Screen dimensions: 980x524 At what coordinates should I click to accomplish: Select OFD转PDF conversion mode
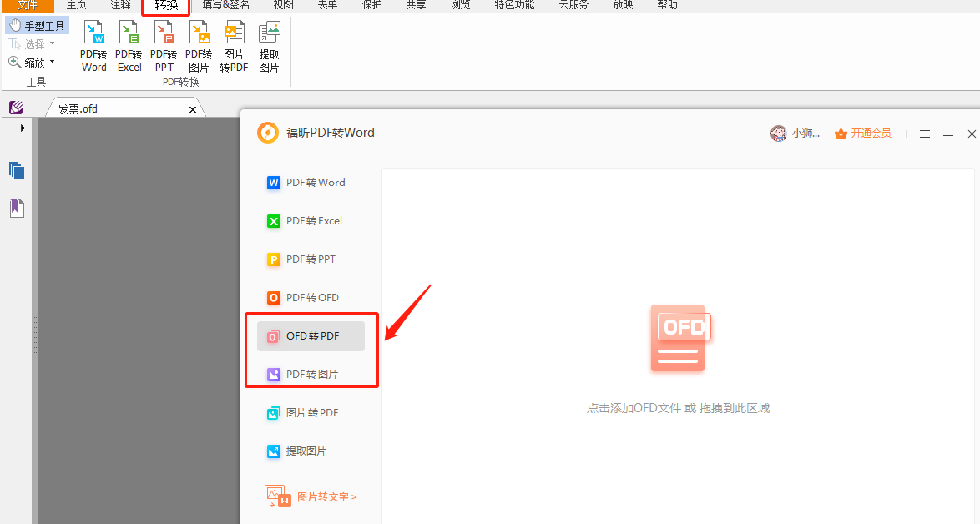pos(311,335)
